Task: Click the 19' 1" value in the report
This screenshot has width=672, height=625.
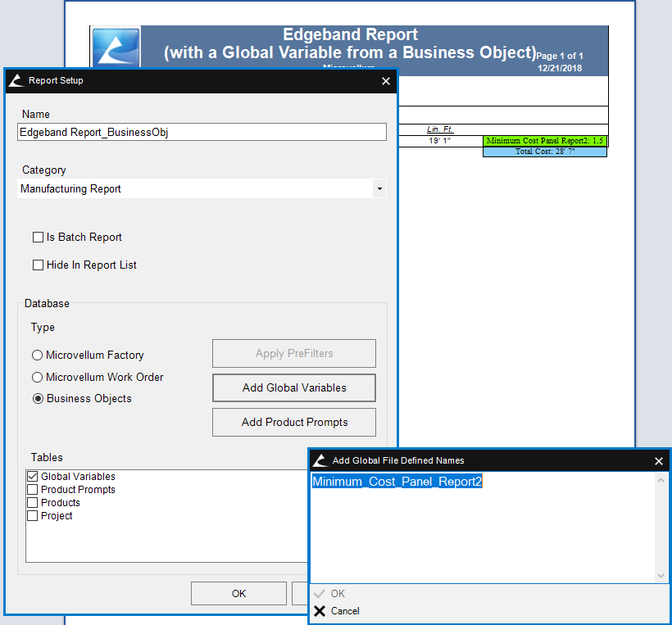Action: (440, 141)
